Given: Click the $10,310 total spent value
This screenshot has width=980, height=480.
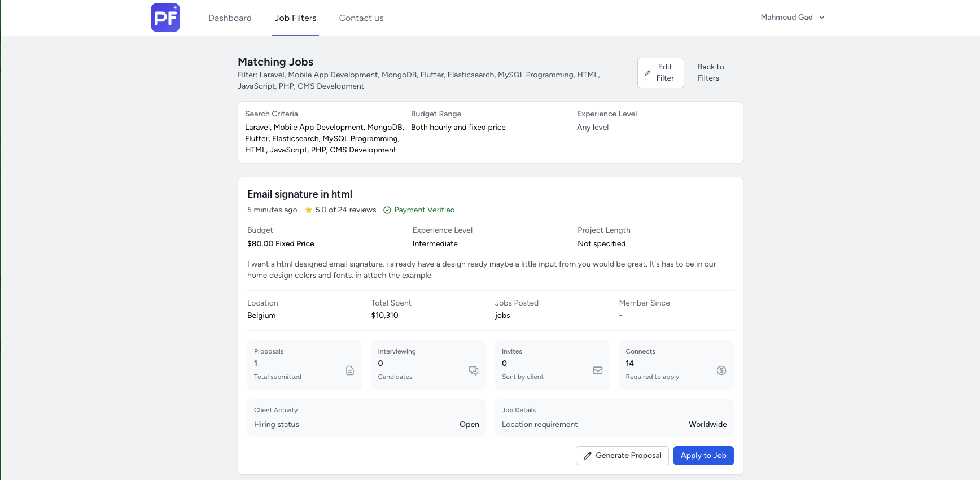Looking at the screenshot, I should [385, 316].
